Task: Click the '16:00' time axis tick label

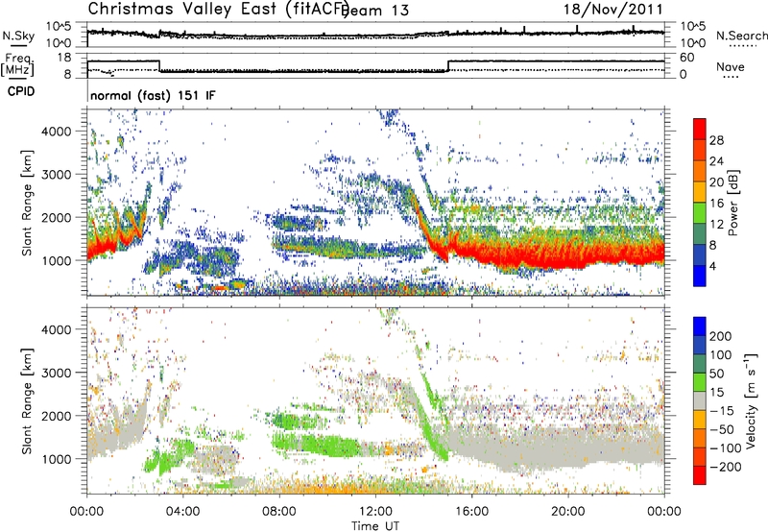Action: (x=471, y=512)
